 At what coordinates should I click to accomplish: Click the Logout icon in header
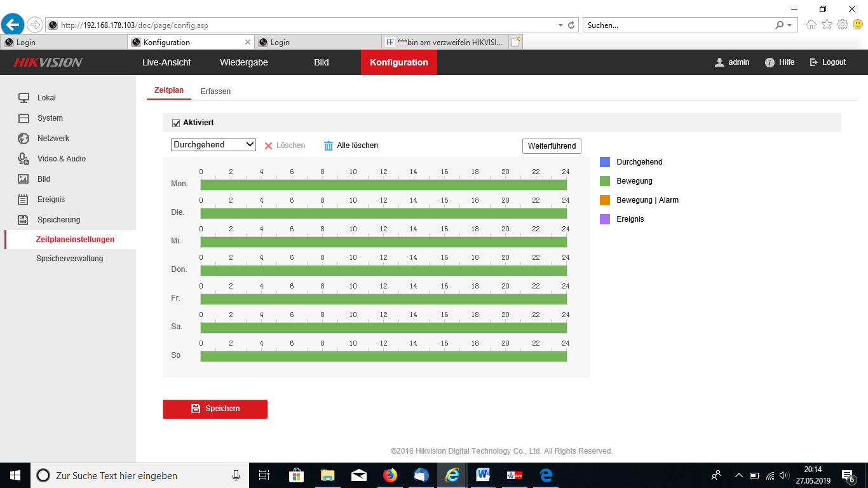click(x=813, y=62)
